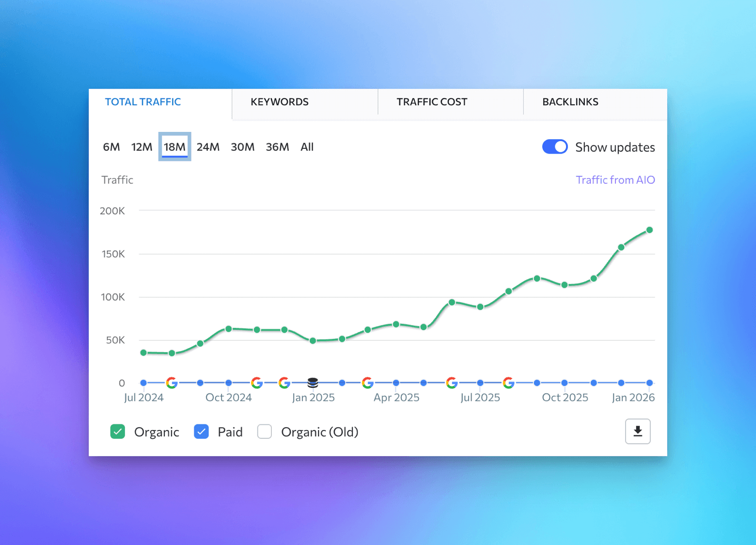Click the Google update icon near Dec 2024
756x545 pixels.
(284, 383)
